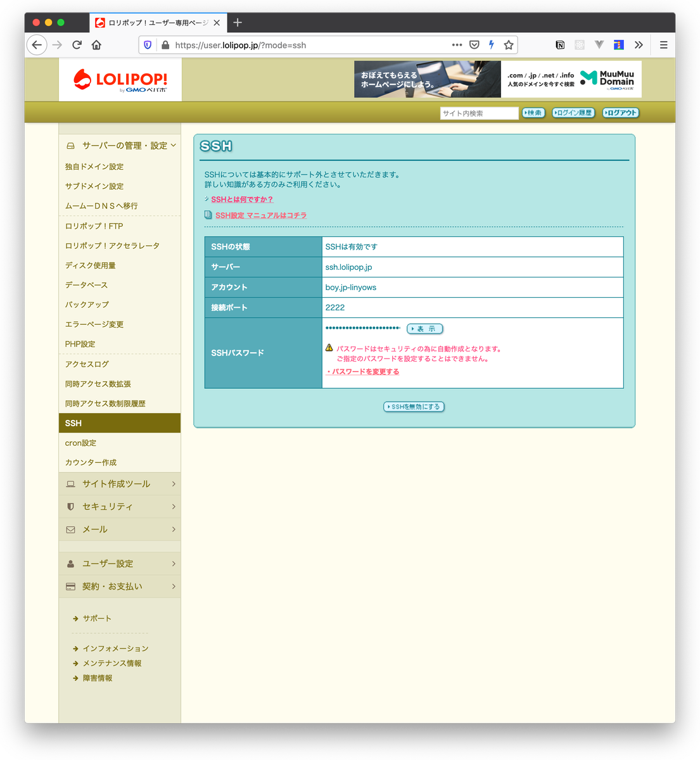The width and height of the screenshot is (700, 760).
Task: Click the LOLIPOP! logo
Action: point(119,79)
